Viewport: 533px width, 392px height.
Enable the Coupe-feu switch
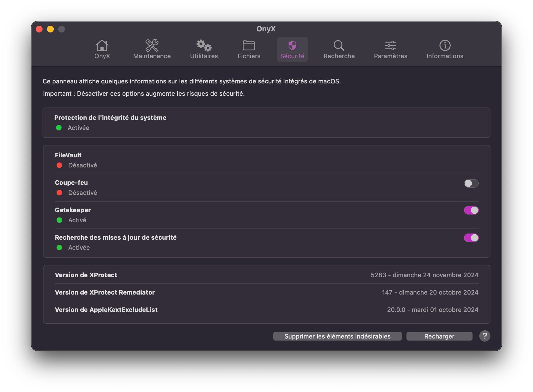471,183
